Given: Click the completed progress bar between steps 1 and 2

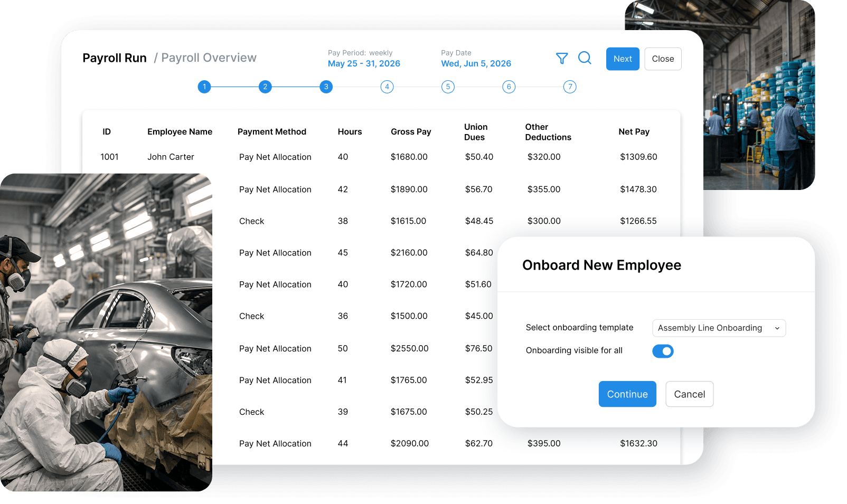Looking at the screenshot, I should pyautogui.click(x=234, y=87).
